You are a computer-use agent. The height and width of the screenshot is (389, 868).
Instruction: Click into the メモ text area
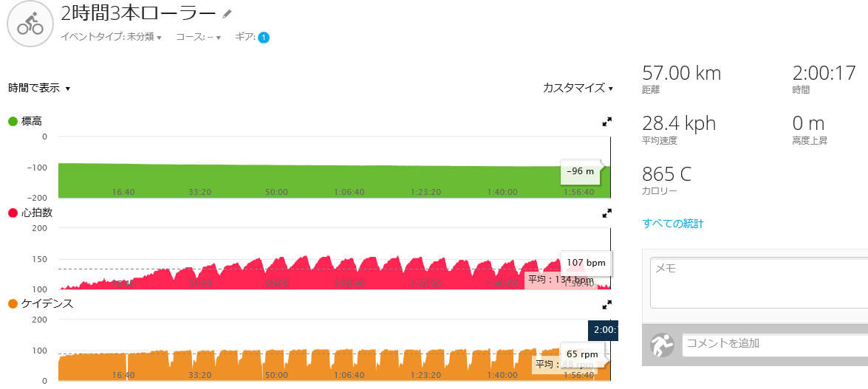[759, 283]
